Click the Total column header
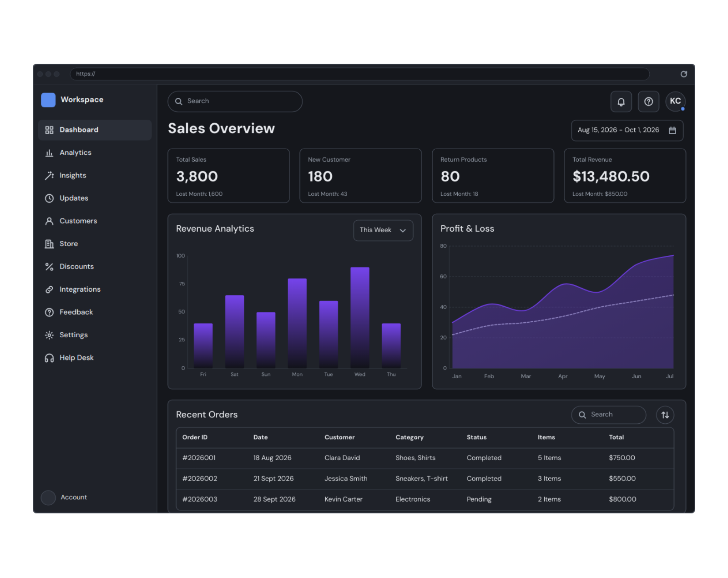728x578 pixels. 616,437
